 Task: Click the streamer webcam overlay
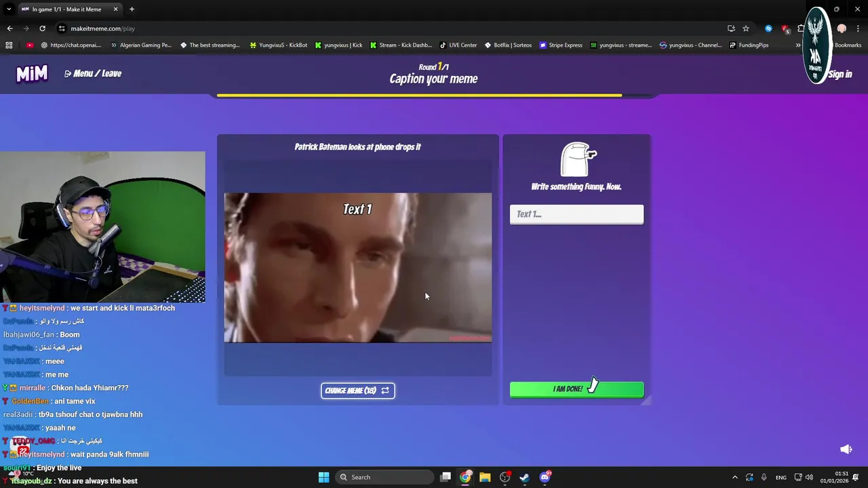[x=102, y=226]
